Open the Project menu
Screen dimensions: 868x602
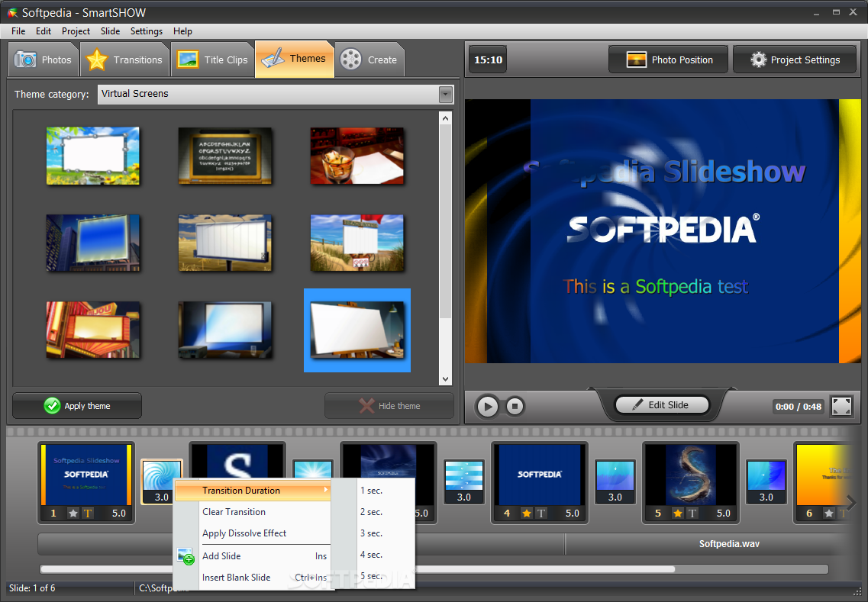click(x=76, y=31)
